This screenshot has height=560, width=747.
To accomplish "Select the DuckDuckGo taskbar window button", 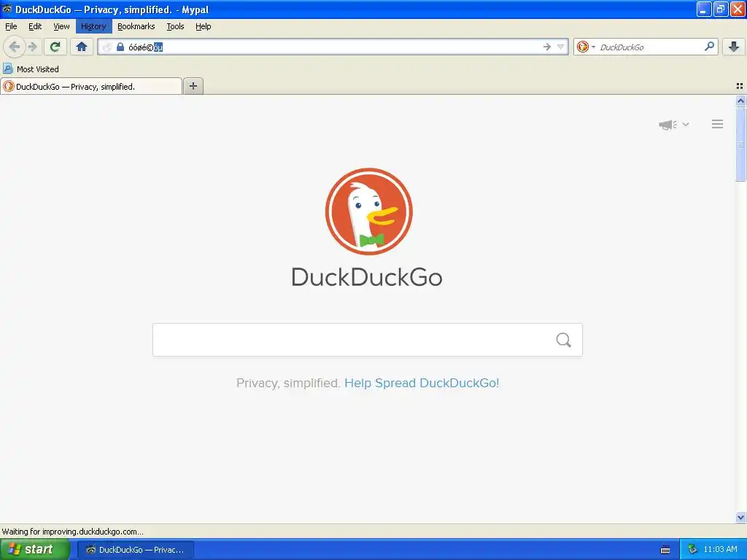I will (135, 550).
